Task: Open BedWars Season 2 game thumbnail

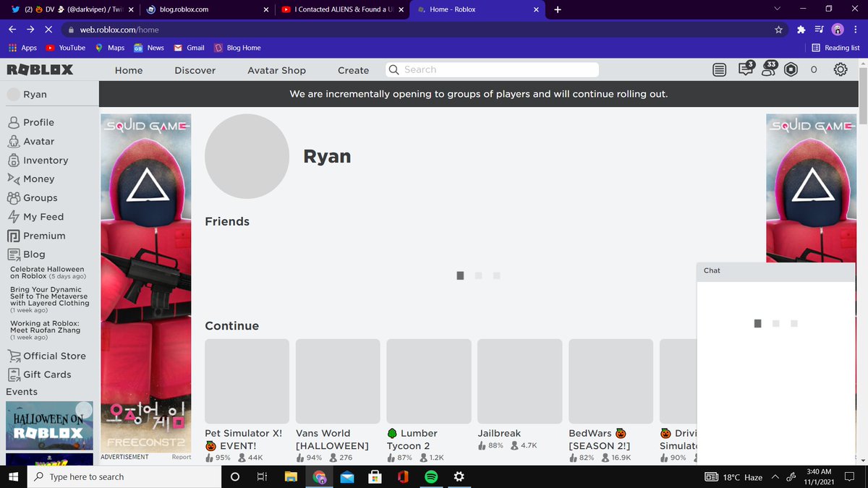Action: click(610, 380)
